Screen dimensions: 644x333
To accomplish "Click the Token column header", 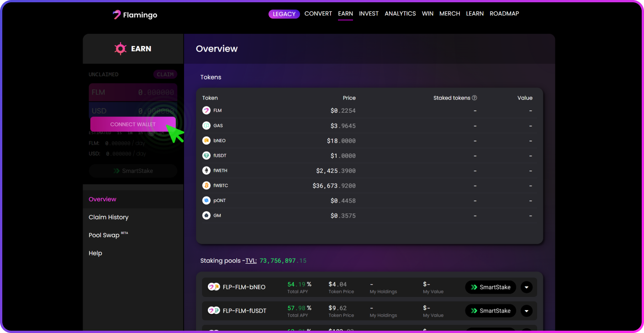I will (210, 98).
